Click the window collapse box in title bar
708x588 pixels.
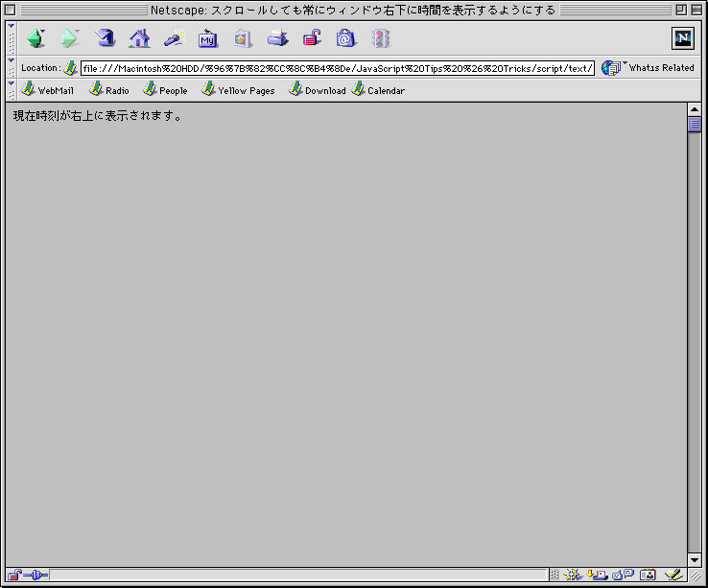[x=696, y=10]
